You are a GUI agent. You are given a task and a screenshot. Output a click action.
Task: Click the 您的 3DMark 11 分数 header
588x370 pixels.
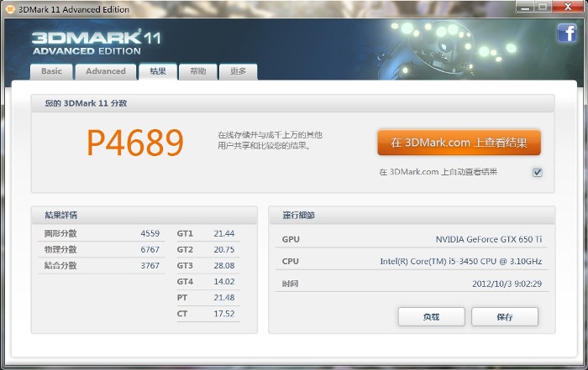(86, 103)
